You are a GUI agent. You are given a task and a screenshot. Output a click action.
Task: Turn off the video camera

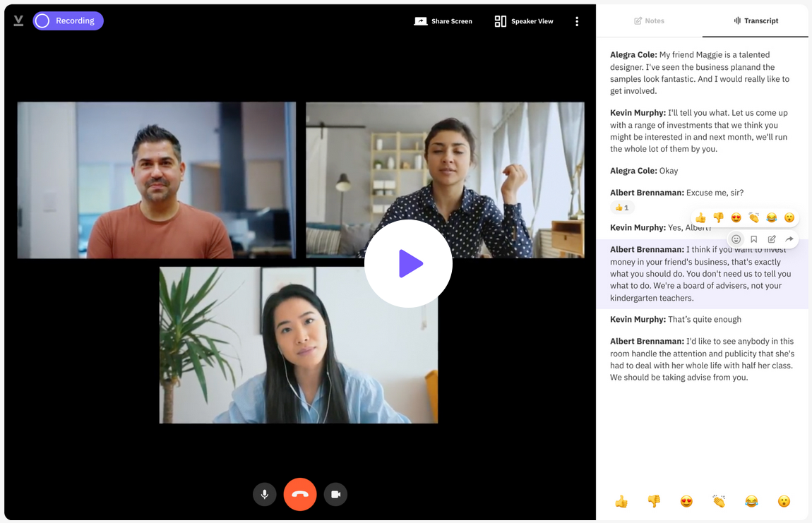pyautogui.click(x=335, y=495)
